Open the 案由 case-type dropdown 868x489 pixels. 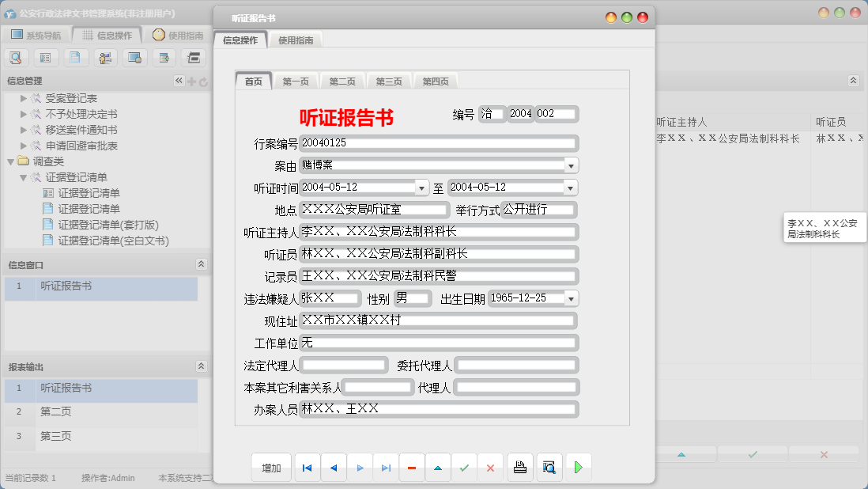(x=570, y=165)
